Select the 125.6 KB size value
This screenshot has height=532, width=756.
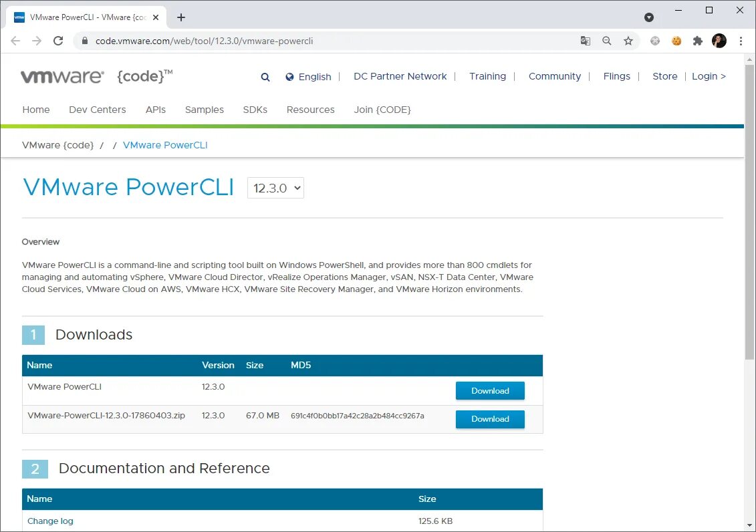(x=435, y=521)
